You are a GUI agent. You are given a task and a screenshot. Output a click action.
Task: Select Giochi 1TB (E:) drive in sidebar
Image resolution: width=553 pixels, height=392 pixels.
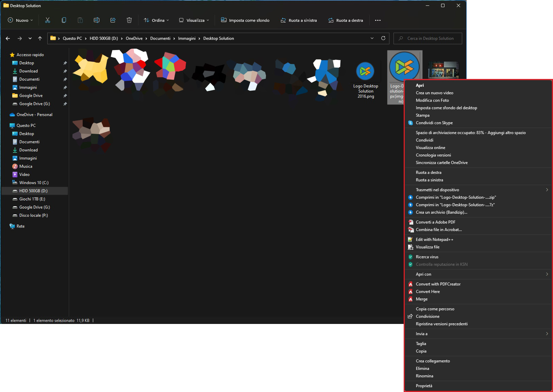click(32, 199)
